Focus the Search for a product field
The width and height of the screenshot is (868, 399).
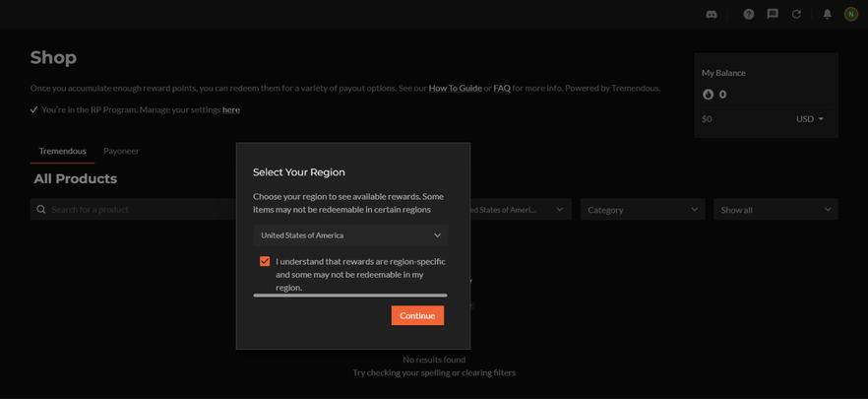(x=133, y=210)
